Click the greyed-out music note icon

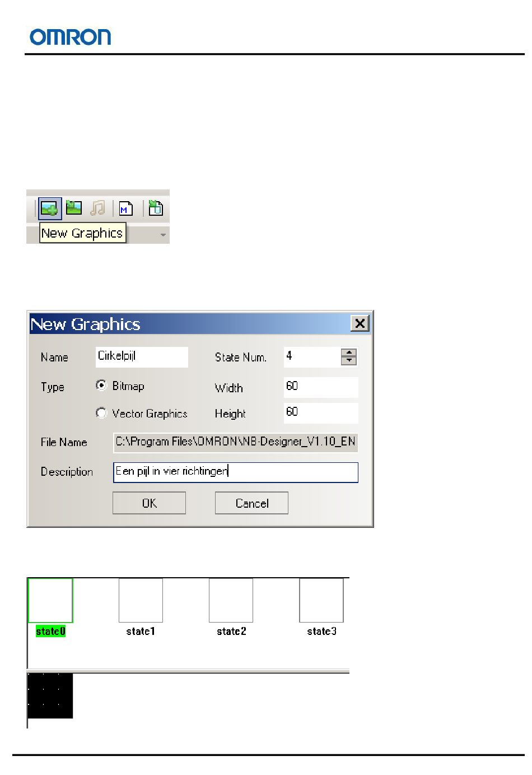pyautogui.click(x=98, y=208)
